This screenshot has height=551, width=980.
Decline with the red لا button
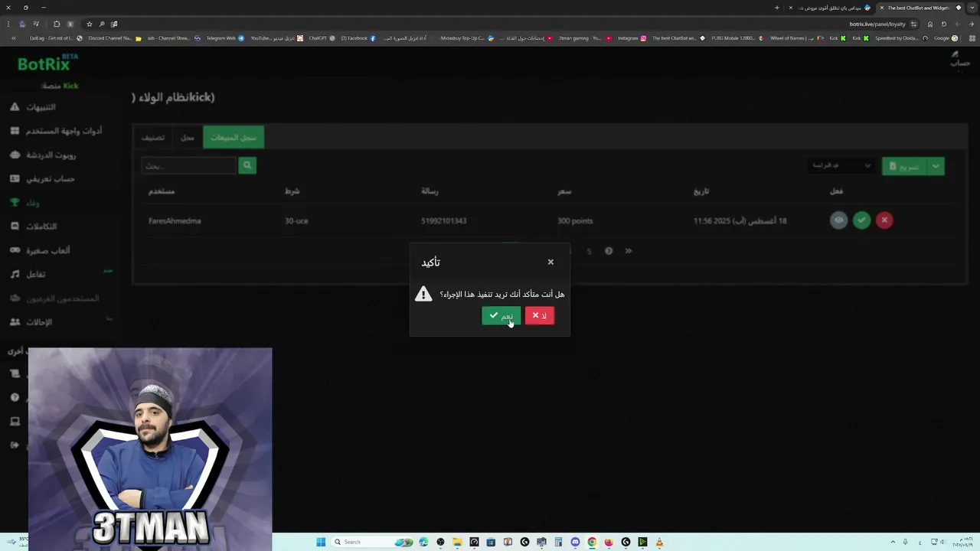click(x=540, y=315)
